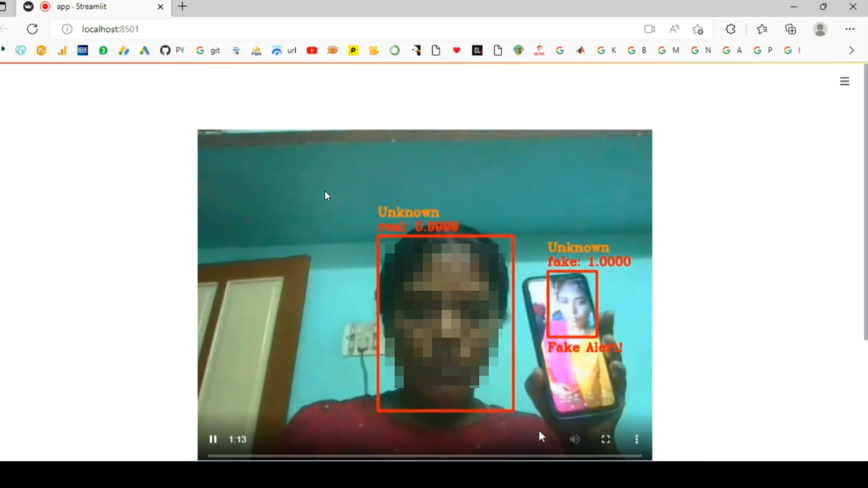Open the Favorites list
Screen dimensions: 868x488
click(x=762, y=29)
